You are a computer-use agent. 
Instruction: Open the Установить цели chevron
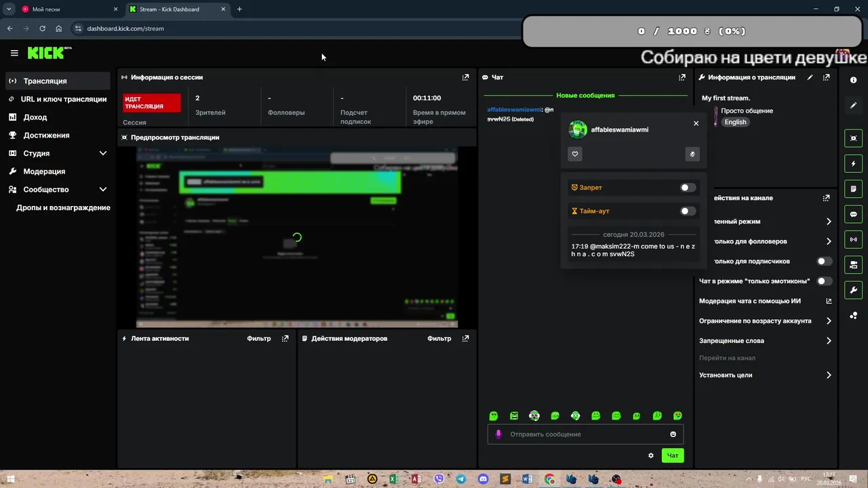tap(829, 375)
